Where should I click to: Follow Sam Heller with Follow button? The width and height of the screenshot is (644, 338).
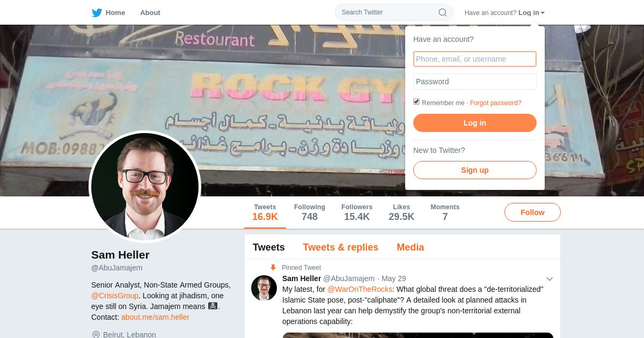532,212
